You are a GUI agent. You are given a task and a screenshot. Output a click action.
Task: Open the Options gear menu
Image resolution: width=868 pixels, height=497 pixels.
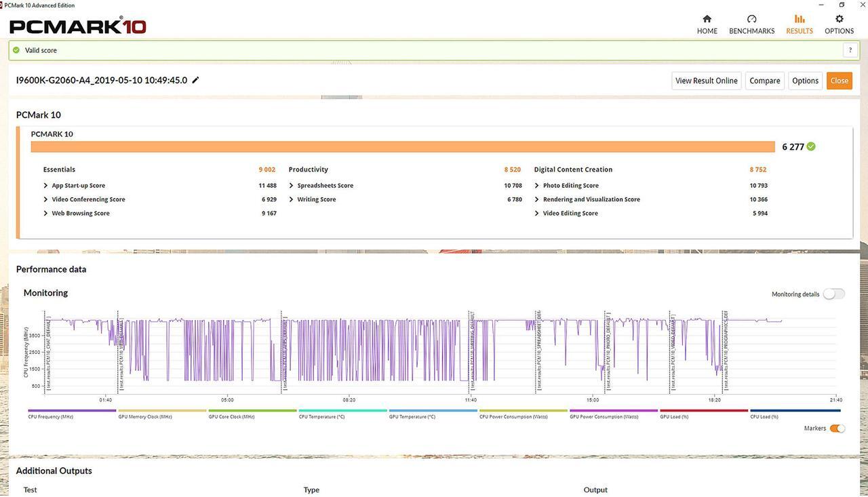(x=839, y=24)
